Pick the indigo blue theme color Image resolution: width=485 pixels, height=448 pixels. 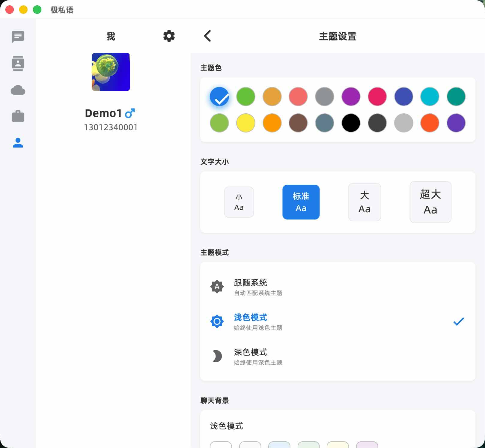(404, 97)
